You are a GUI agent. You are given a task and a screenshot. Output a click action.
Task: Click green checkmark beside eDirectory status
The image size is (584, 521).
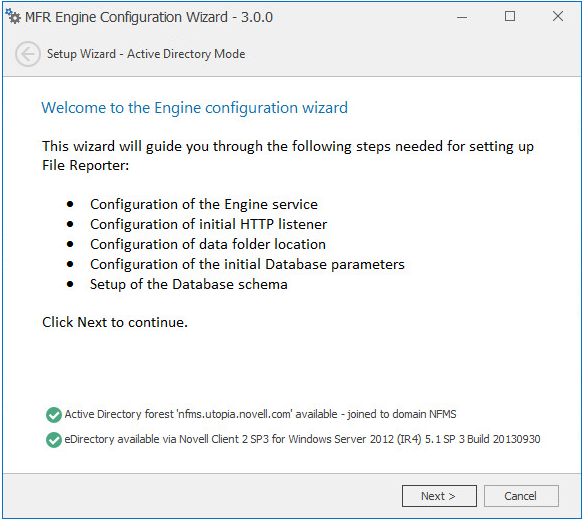click(54, 439)
